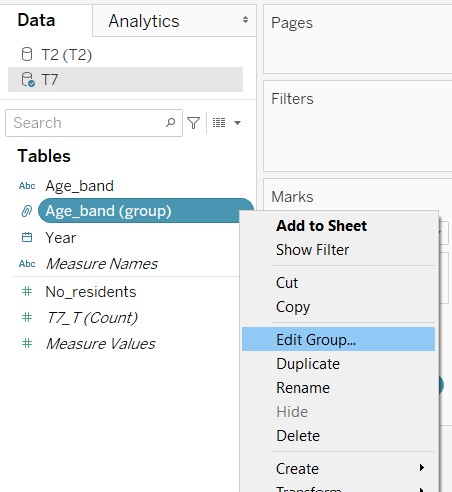
Task: Choose Copy from context menu
Action: click(x=338, y=307)
